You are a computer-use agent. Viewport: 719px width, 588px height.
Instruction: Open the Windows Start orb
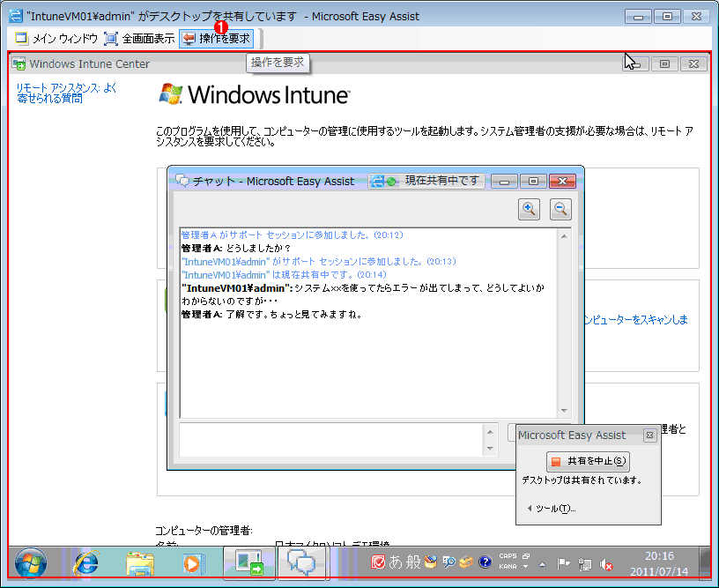[x=31, y=562]
